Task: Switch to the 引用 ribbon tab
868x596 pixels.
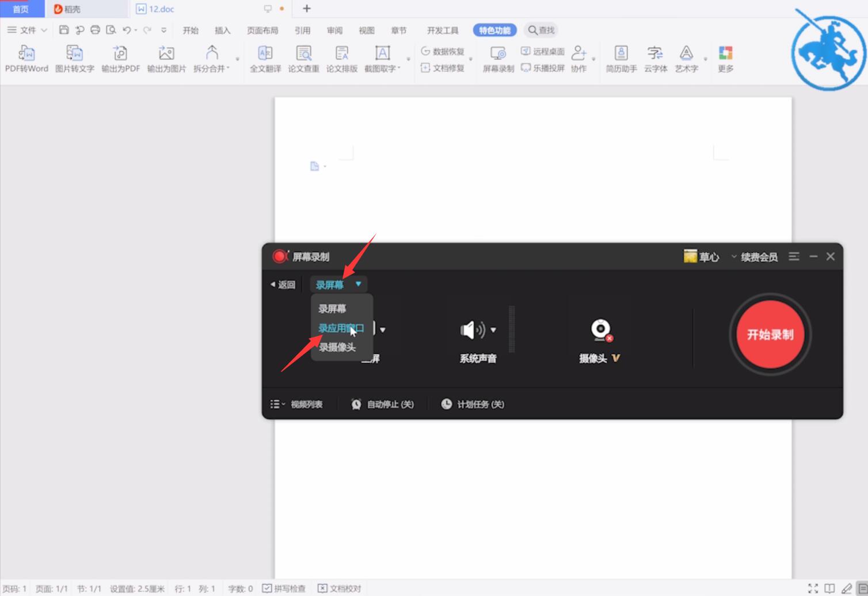Action: [302, 31]
